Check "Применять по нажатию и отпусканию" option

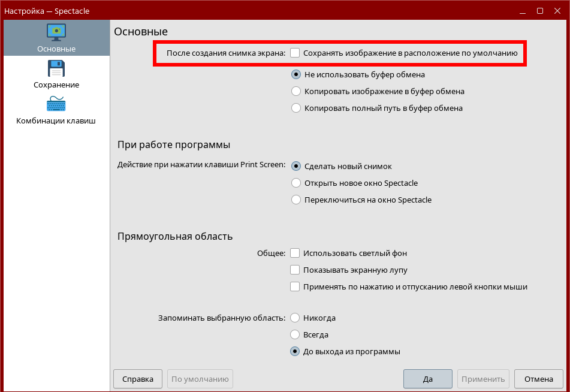pyautogui.click(x=295, y=287)
